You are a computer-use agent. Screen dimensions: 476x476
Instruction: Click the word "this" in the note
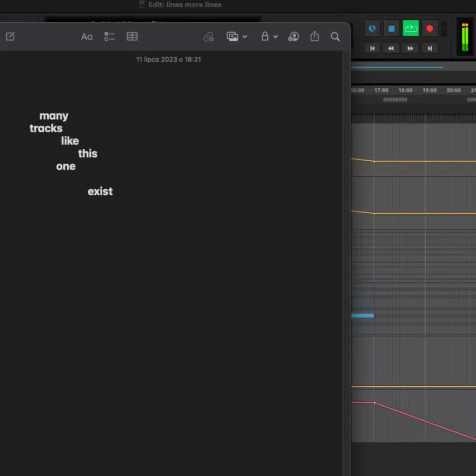coord(88,153)
